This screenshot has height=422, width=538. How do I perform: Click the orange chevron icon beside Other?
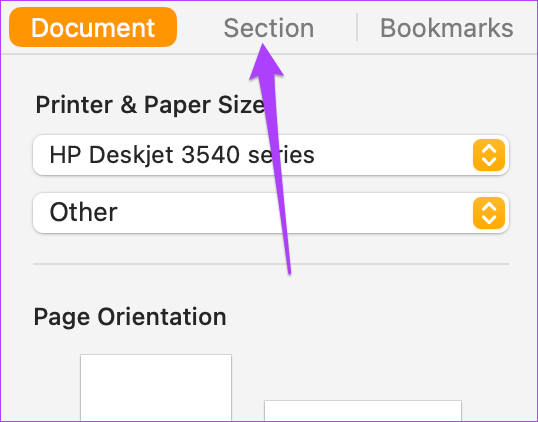[489, 213]
